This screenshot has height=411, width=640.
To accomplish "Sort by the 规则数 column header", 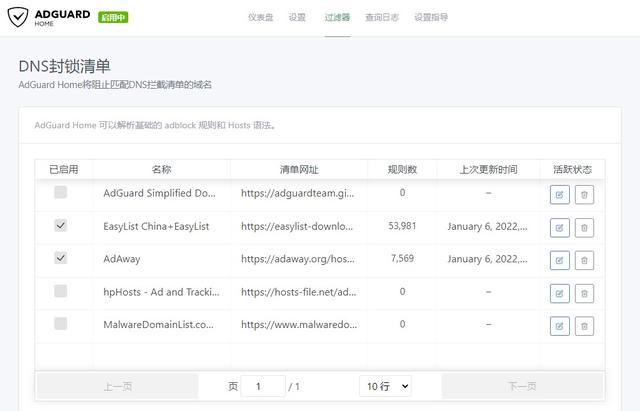I will click(x=402, y=169).
